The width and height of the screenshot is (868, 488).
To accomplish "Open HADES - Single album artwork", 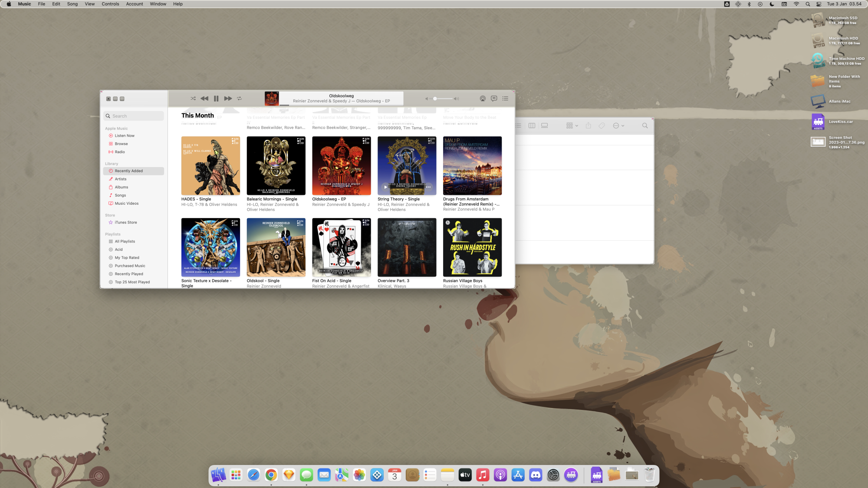I will (x=210, y=166).
